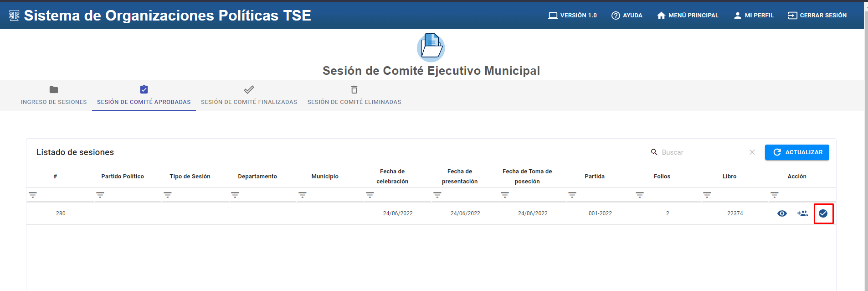Switch to Ingreso de Sesiones tab
Viewport: 868px width, 291px height.
point(54,96)
